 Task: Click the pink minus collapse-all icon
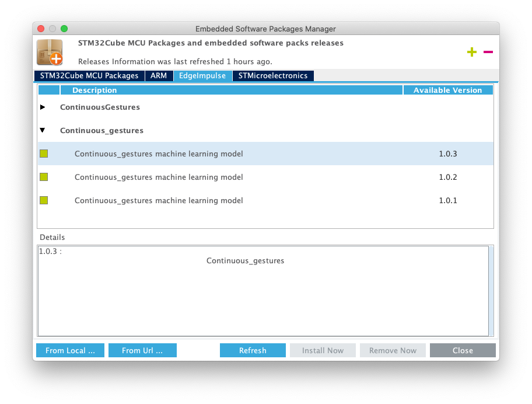tap(488, 52)
